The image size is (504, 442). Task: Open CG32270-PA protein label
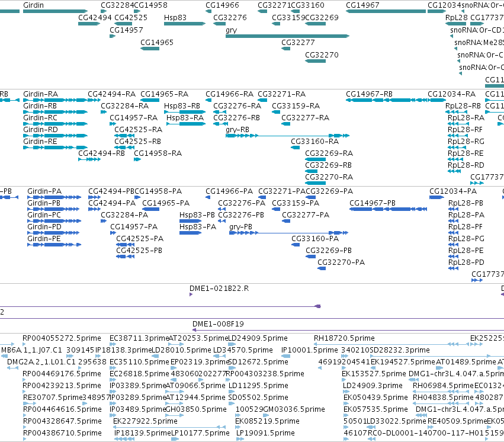[x=341, y=262]
